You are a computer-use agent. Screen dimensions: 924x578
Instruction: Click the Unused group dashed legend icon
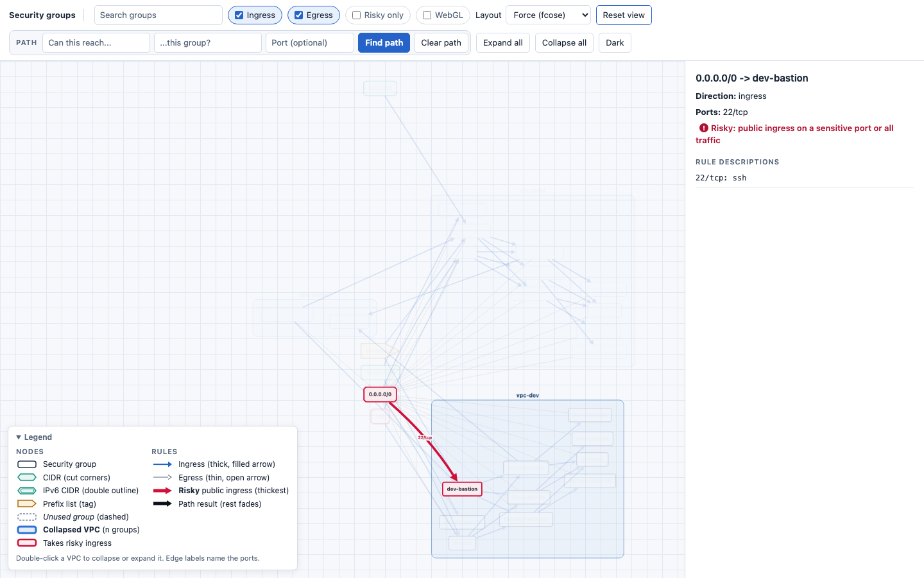[27, 517]
